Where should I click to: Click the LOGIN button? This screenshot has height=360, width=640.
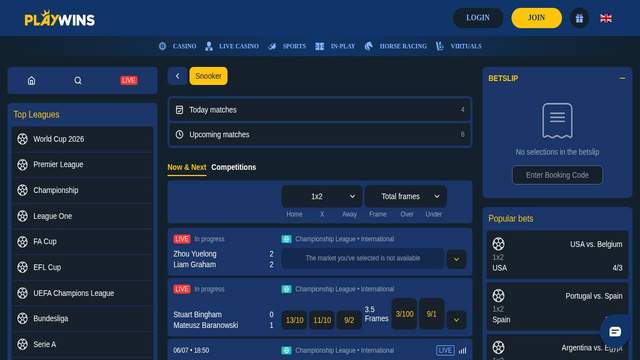pos(478,18)
